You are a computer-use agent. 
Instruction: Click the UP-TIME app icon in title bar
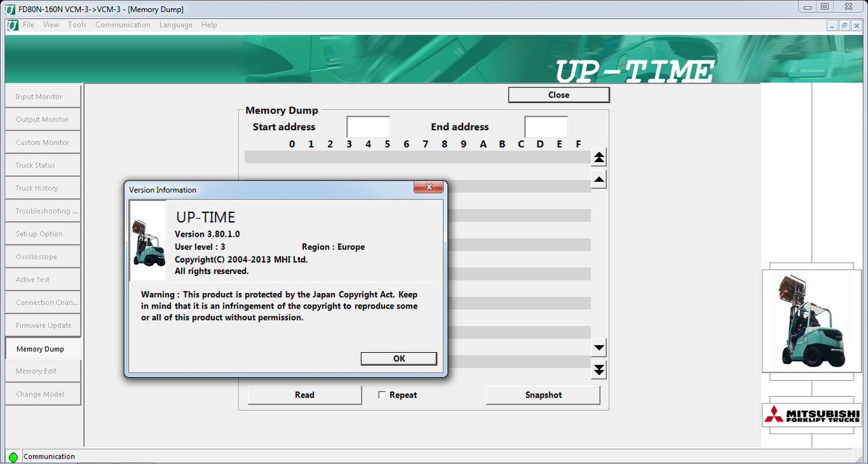[x=10, y=9]
